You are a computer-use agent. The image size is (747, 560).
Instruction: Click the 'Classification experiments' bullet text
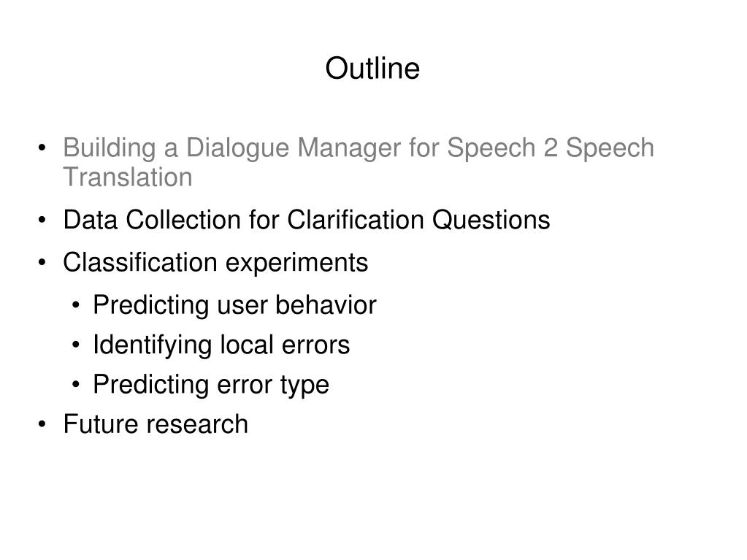click(215, 263)
